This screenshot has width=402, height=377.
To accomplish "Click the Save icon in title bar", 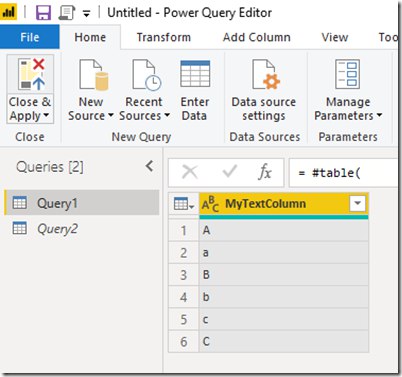I will coord(43,13).
